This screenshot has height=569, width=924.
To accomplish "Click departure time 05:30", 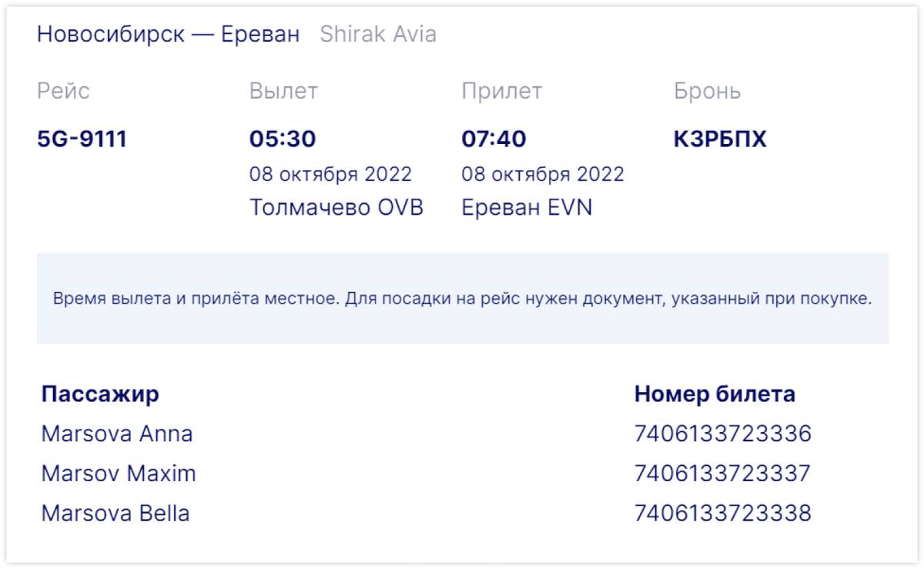I will (x=283, y=139).
